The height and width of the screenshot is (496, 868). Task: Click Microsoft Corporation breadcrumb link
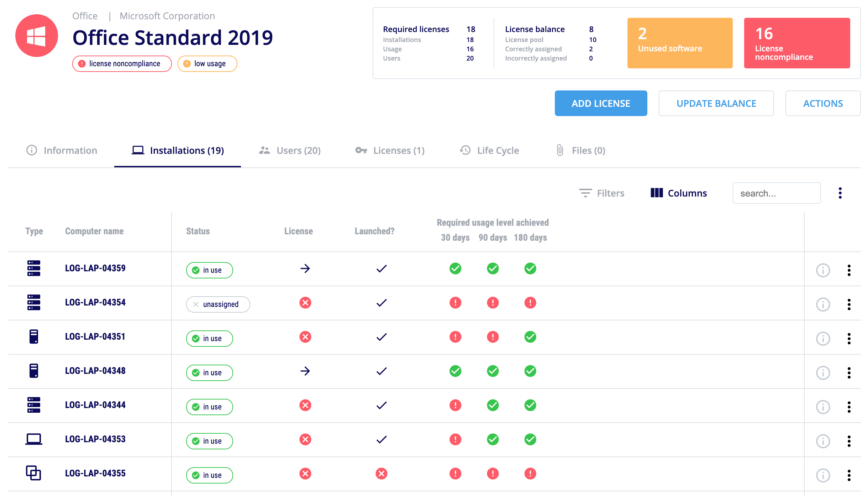tap(167, 16)
